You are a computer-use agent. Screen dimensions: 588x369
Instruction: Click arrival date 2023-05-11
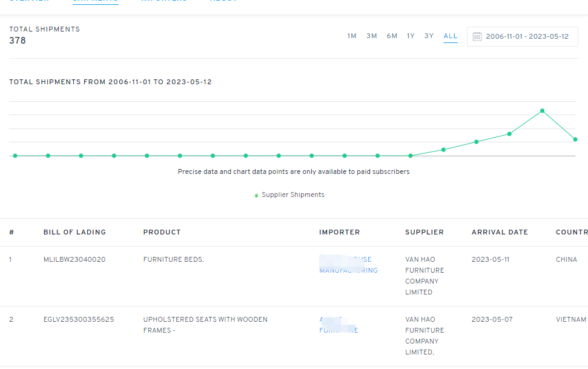(x=491, y=259)
